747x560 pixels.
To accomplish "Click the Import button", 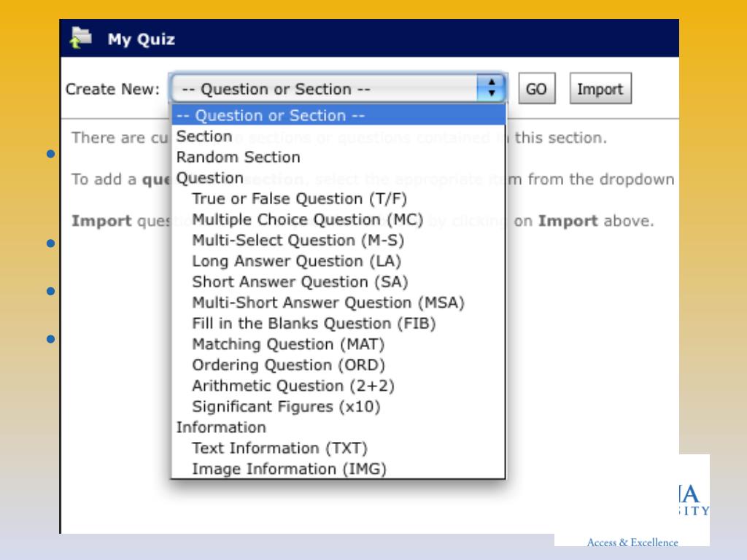I will [x=600, y=88].
